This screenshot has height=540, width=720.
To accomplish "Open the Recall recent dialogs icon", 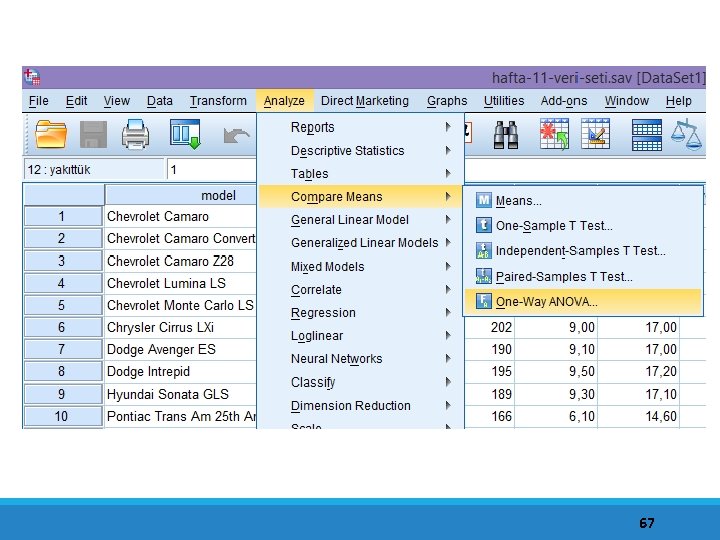I will coord(185,134).
